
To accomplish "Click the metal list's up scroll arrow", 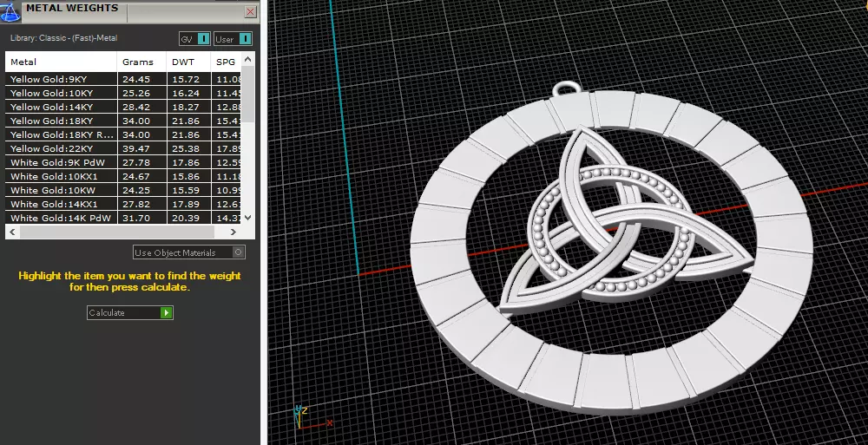I will coord(248,59).
